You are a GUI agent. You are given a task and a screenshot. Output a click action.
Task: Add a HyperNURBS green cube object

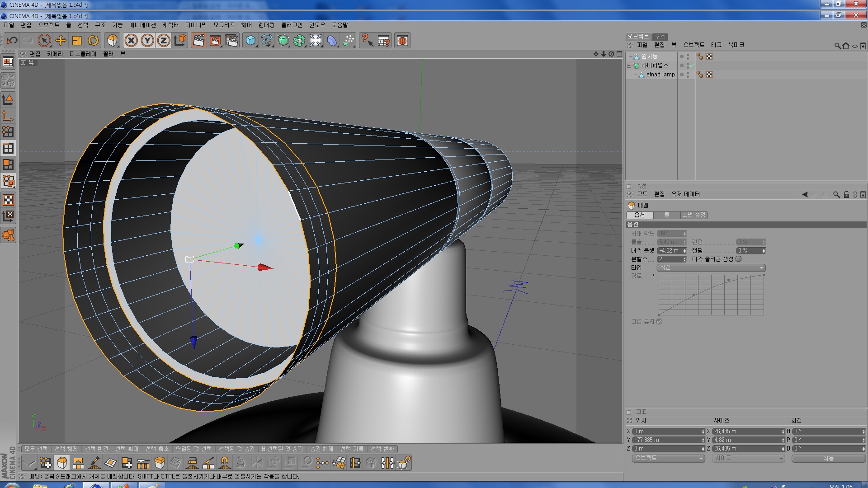(x=283, y=41)
